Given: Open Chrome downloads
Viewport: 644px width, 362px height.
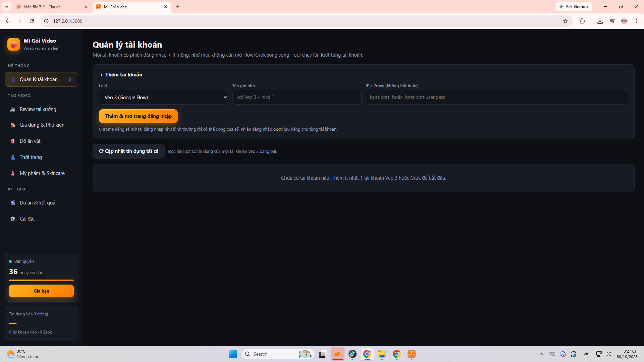Looking at the screenshot, I should (600, 21).
